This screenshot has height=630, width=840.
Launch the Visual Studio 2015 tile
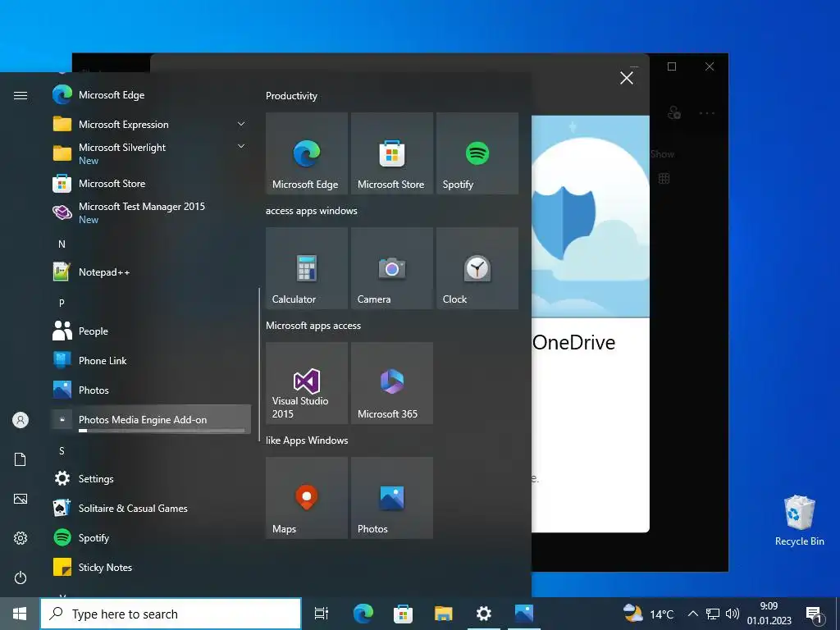[x=307, y=383]
